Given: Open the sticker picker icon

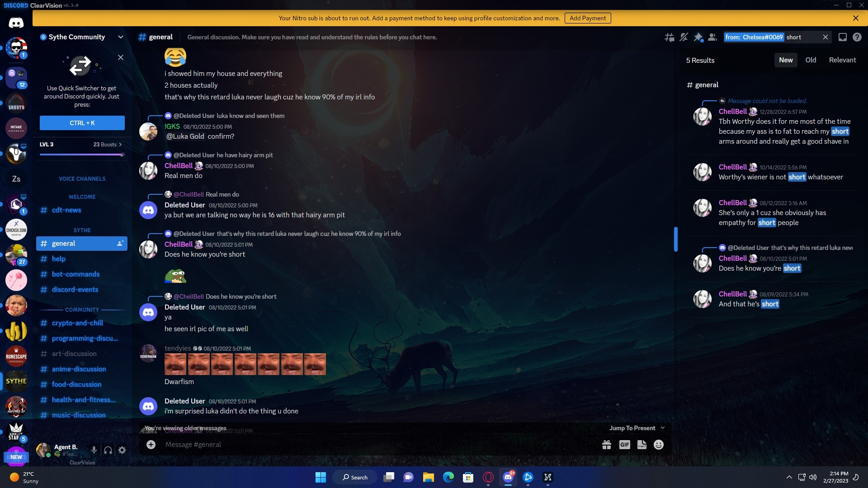Looking at the screenshot, I should point(642,445).
